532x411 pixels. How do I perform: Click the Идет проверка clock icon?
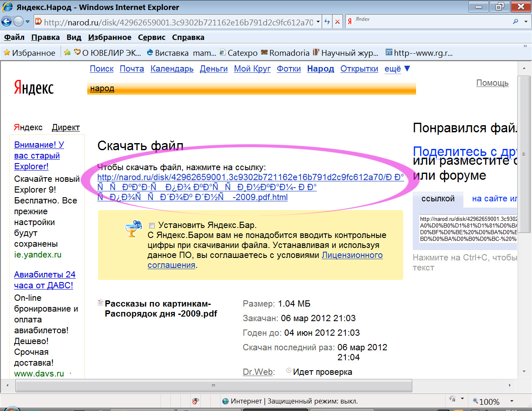pos(289,370)
